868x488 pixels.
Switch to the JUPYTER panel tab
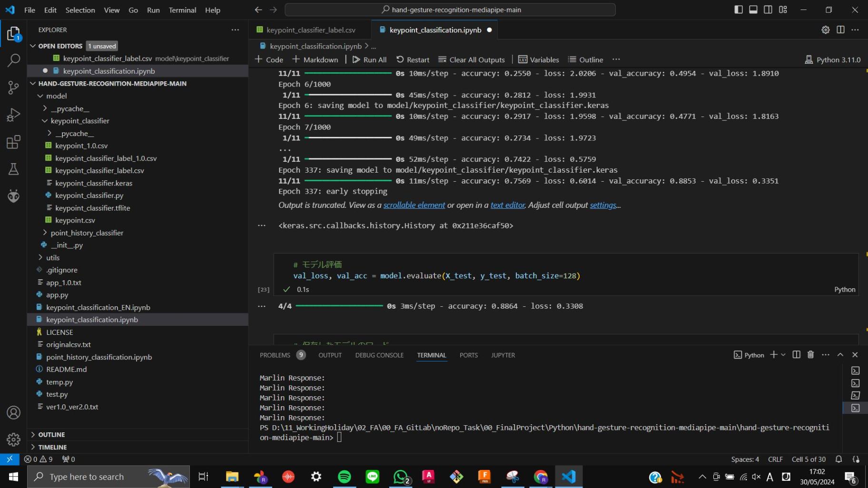point(503,355)
